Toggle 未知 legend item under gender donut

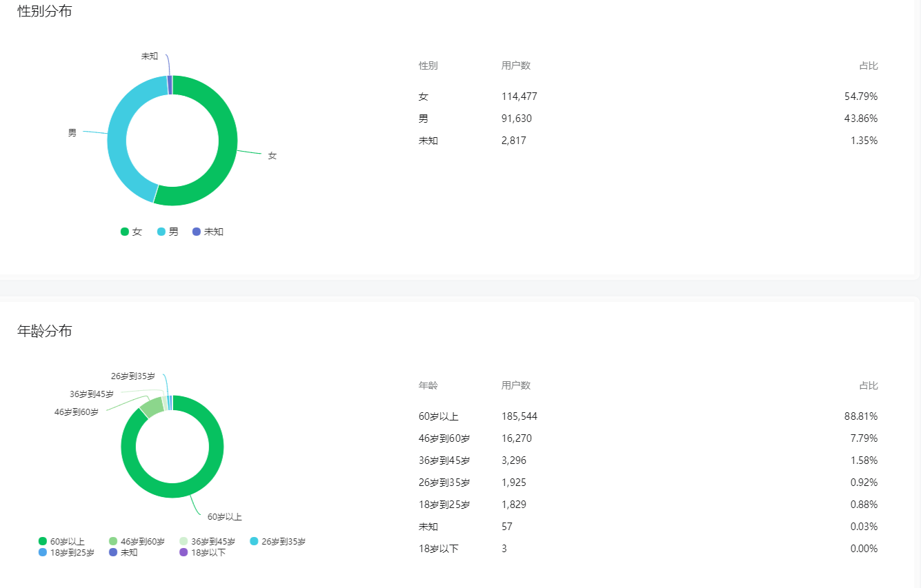208,232
